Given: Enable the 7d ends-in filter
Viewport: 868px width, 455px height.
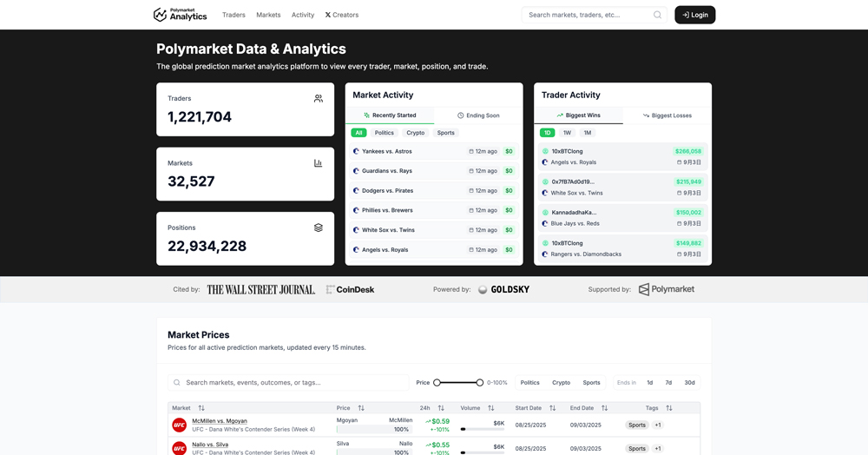Looking at the screenshot, I should click(668, 382).
